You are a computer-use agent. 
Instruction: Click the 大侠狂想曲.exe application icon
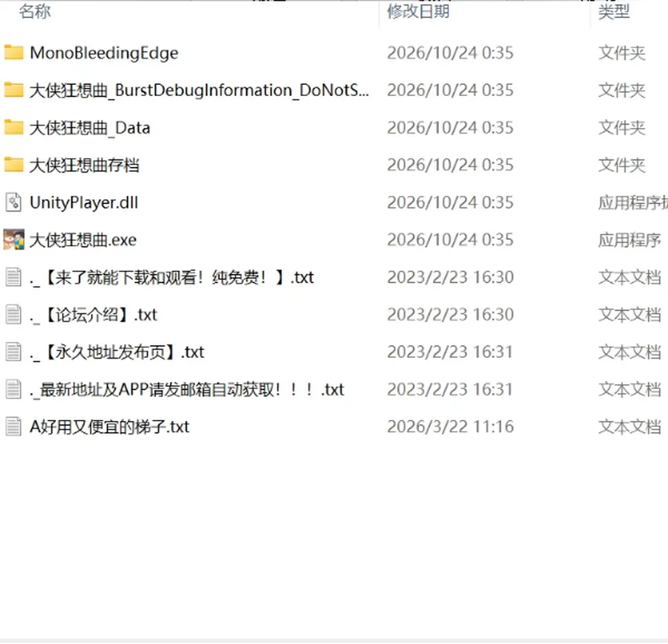pos(14,239)
